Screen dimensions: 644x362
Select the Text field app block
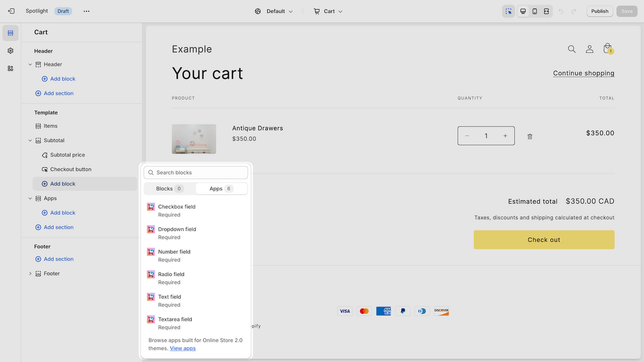click(x=196, y=301)
